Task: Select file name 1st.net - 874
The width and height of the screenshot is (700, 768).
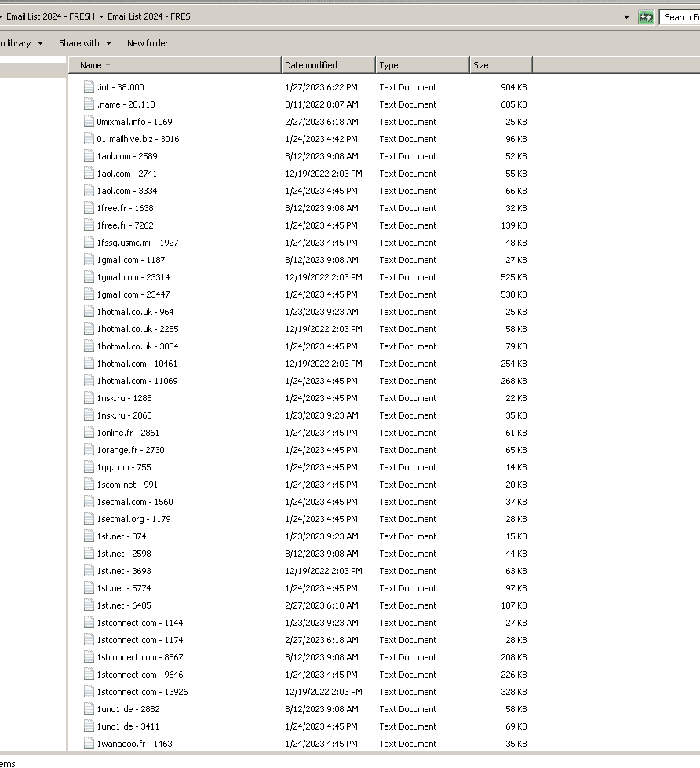Action: click(122, 536)
